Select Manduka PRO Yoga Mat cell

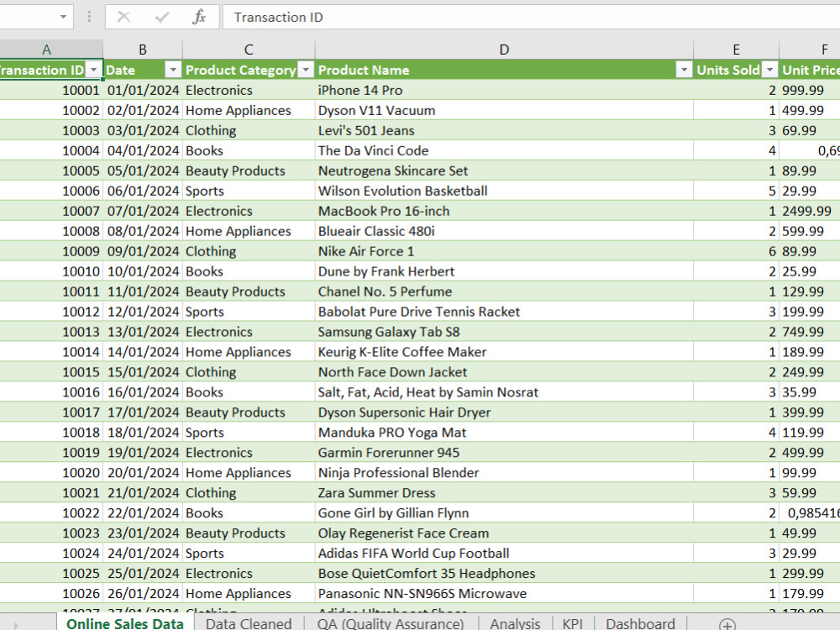pos(504,433)
